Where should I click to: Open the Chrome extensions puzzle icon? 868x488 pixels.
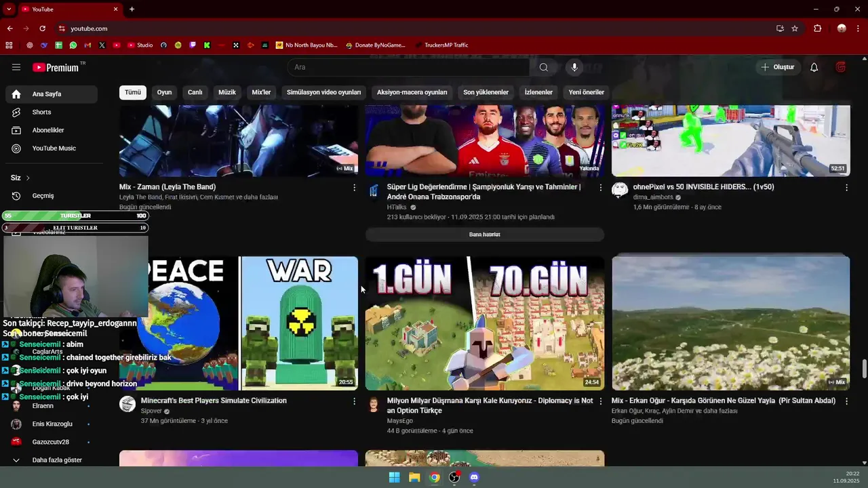click(817, 28)
